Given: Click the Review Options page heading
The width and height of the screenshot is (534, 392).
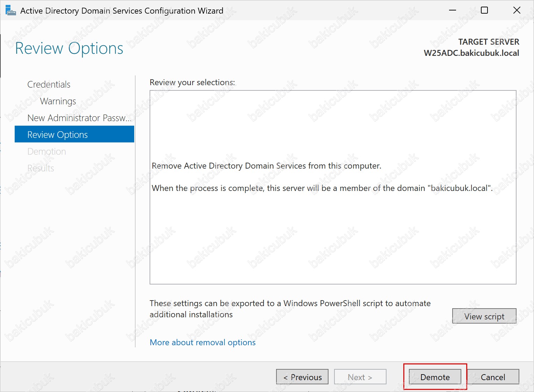Looking at the screenshot, I should (69, 48).
